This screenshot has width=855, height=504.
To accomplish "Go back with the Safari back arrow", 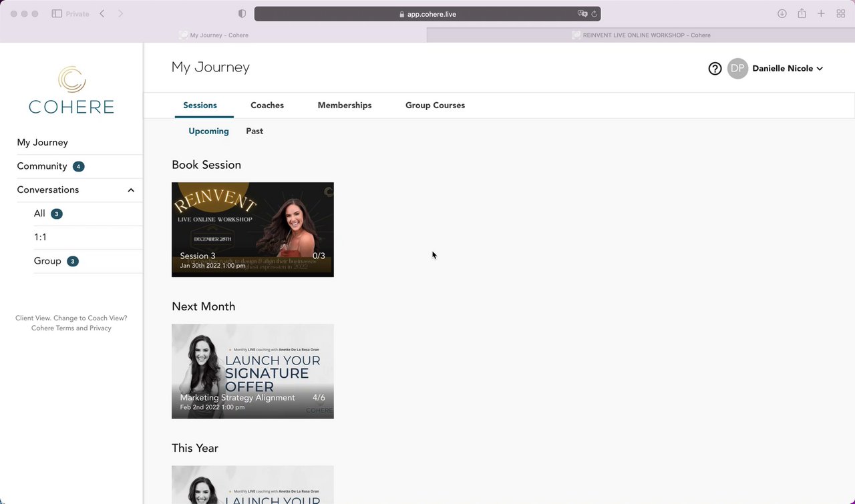I will [102, 13].
